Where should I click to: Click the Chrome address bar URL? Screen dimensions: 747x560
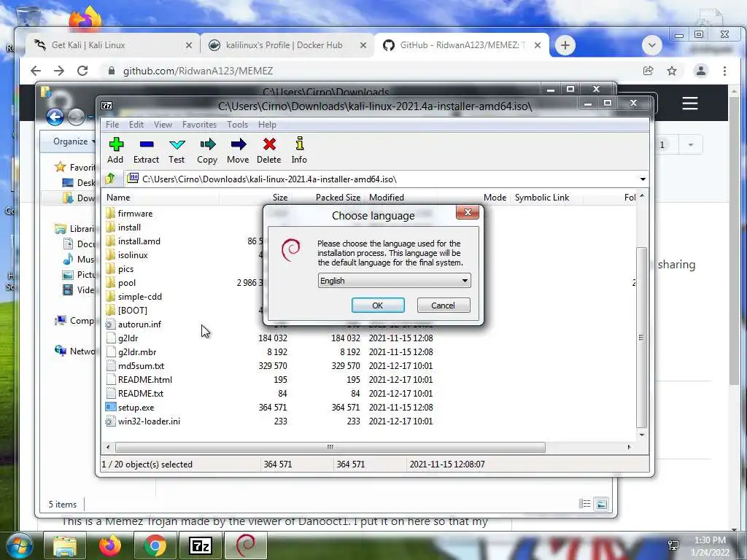198,71
